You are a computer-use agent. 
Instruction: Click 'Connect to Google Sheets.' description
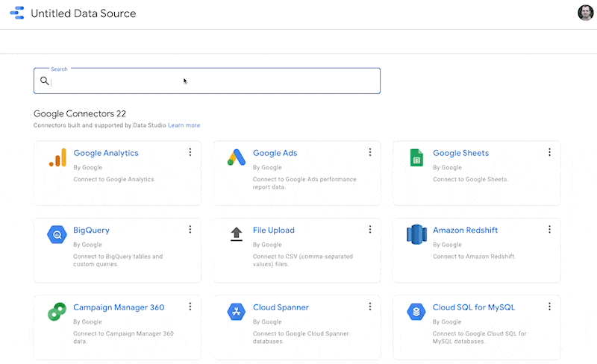tap(470, 179)
